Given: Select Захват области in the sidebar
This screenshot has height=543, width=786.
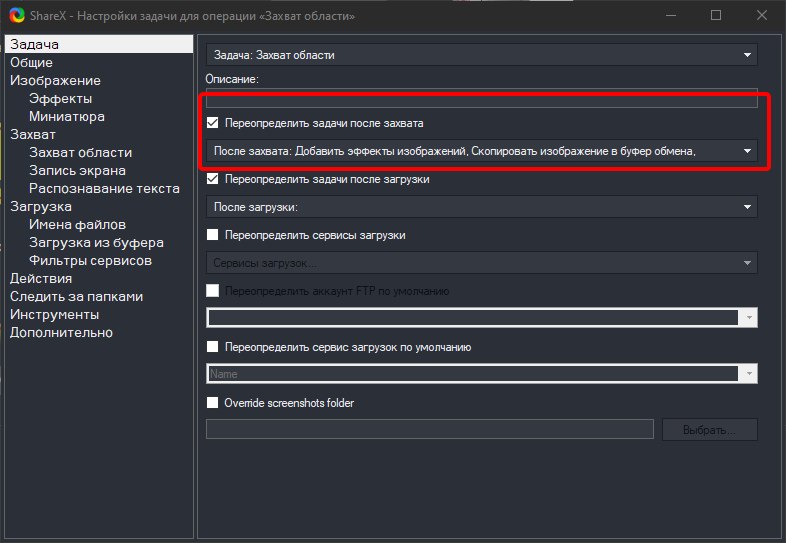Looking at the screenshot, I should 80,152.
